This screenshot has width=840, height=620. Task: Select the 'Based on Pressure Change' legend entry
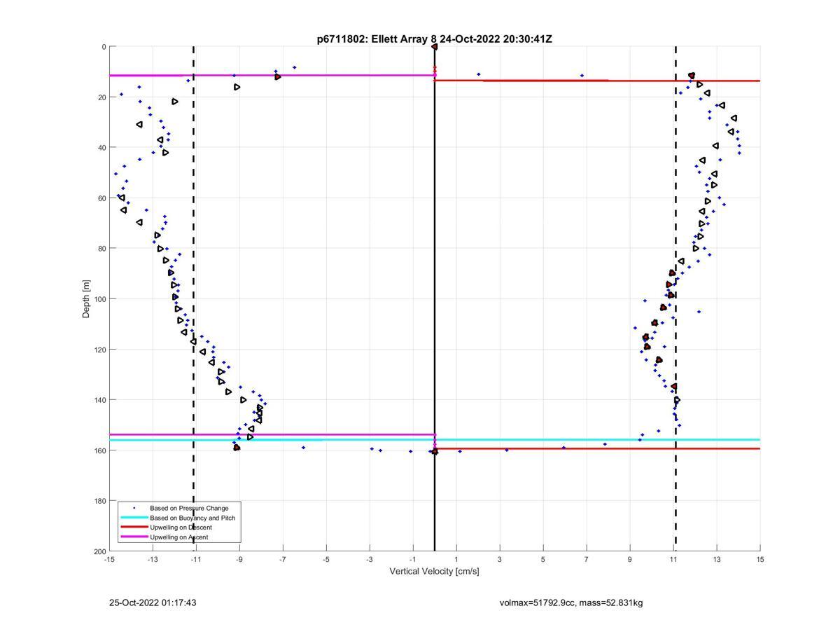point(189,508)
